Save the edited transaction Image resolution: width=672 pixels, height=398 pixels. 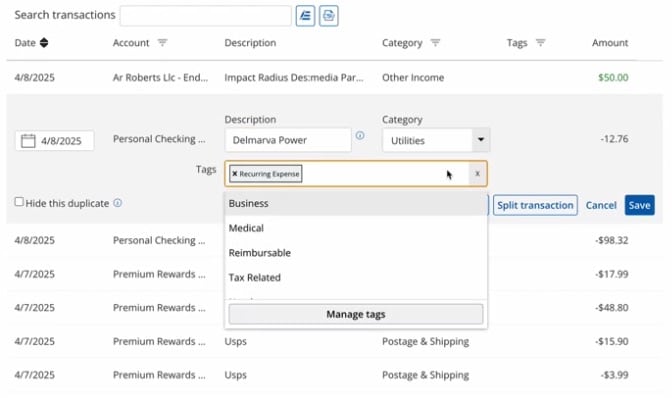point(639,205)
